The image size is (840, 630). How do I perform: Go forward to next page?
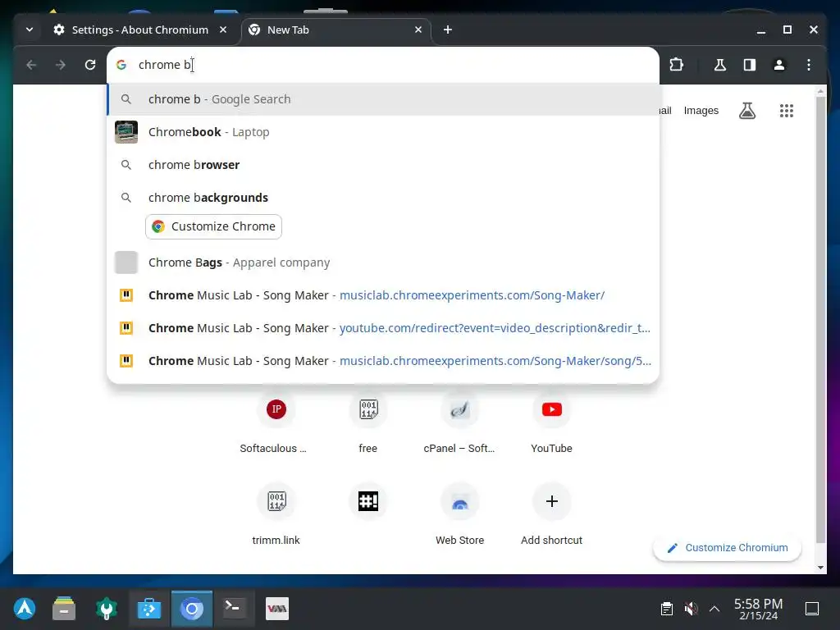tap(61, 65)
